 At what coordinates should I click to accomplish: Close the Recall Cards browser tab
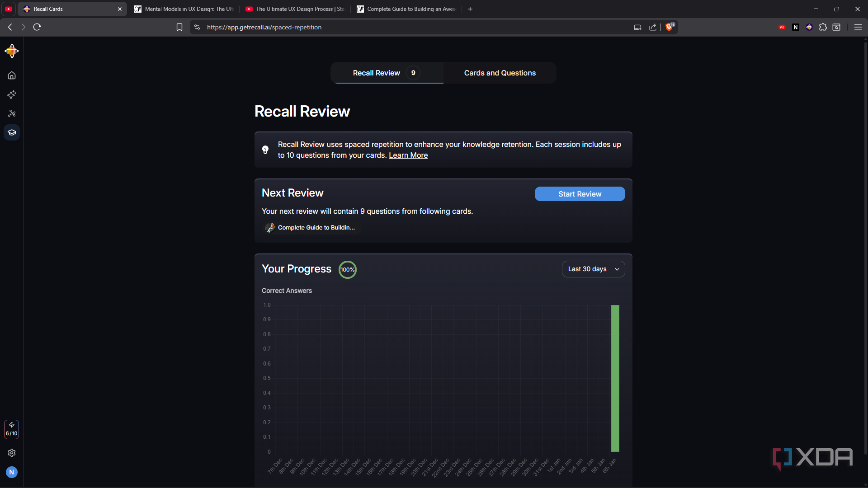coord(120,9)
